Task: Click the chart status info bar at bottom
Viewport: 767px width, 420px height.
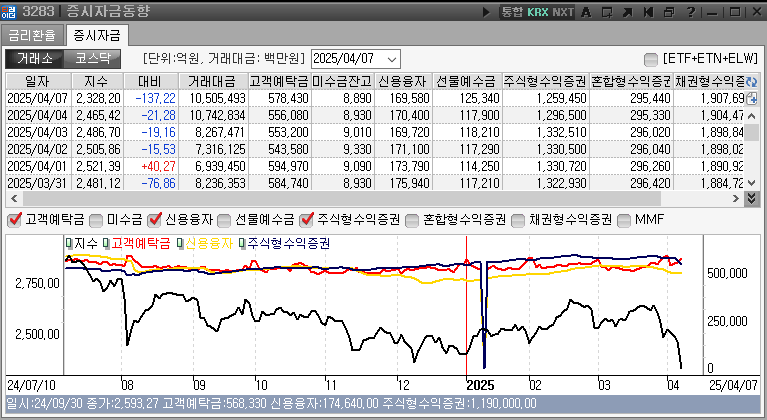Action: click(x=383, y=404)
